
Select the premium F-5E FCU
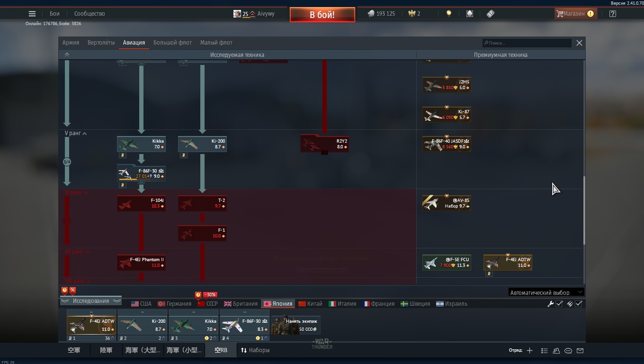click(x=447, y=263)
